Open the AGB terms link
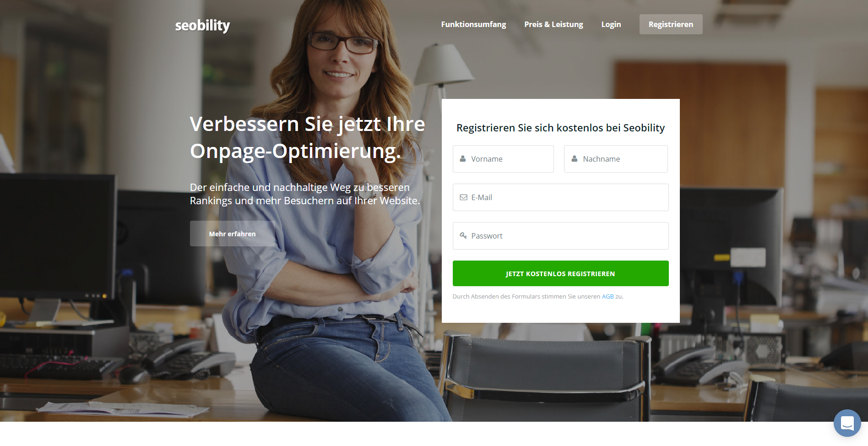868x446 pixels. [608, 296]
